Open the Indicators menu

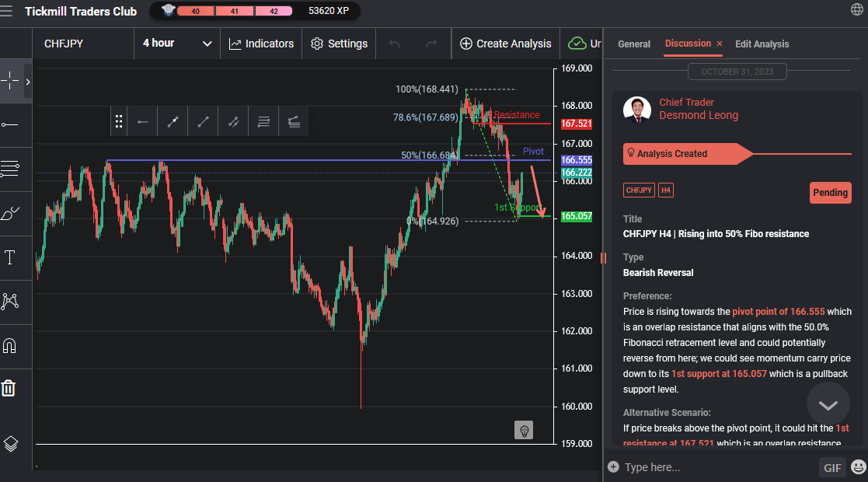click(261, 44)
